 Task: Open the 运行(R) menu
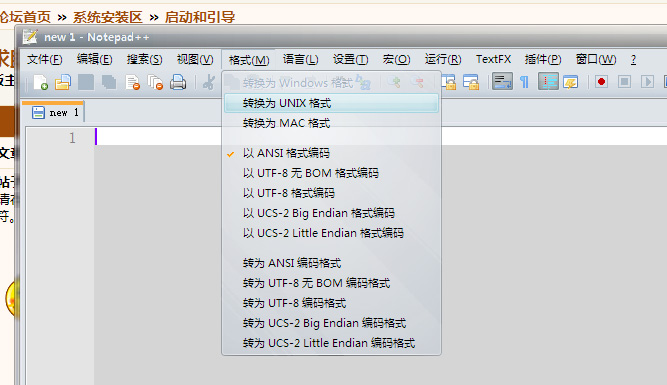tap(443, 60)
